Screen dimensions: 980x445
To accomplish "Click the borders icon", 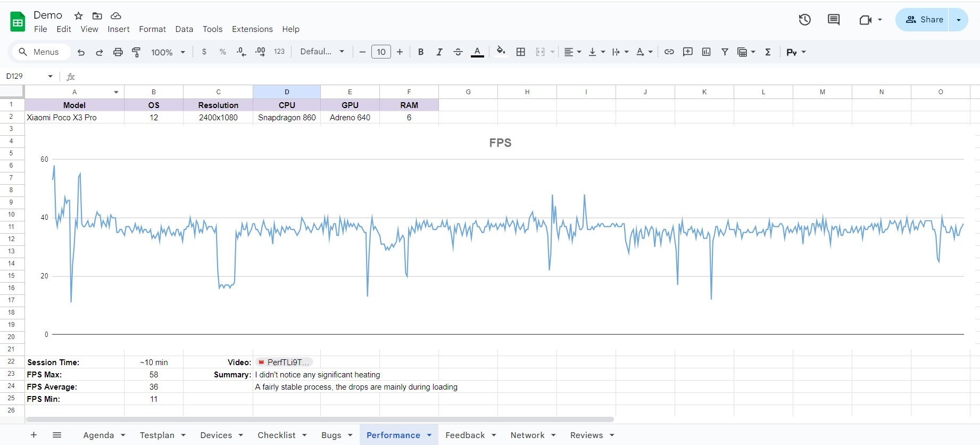I will (521, 52).
